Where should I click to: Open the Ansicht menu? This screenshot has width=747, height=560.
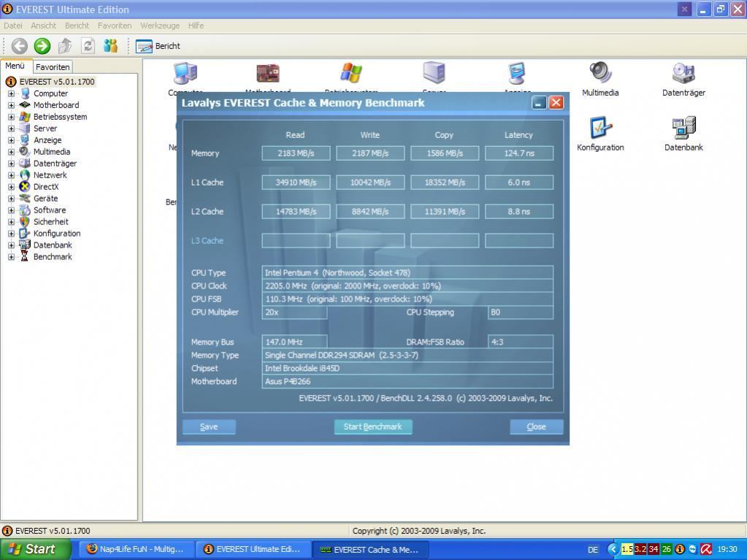[x=43, y=26]
